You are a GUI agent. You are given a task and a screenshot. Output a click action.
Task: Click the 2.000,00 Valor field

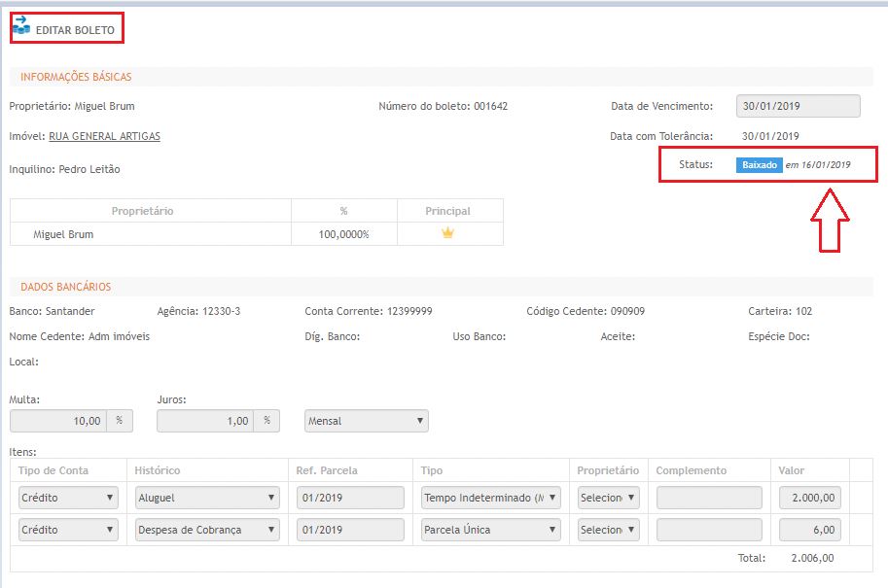point(810,498)
